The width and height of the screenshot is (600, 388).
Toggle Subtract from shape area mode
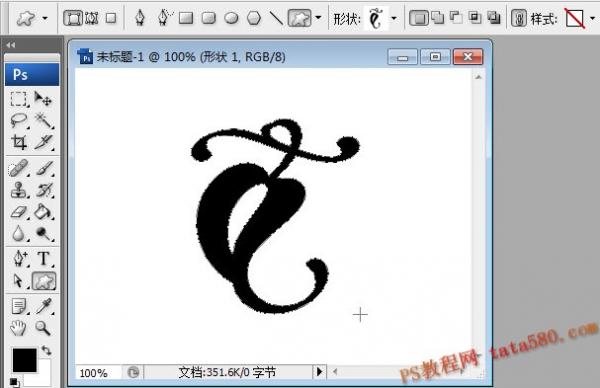456,18
